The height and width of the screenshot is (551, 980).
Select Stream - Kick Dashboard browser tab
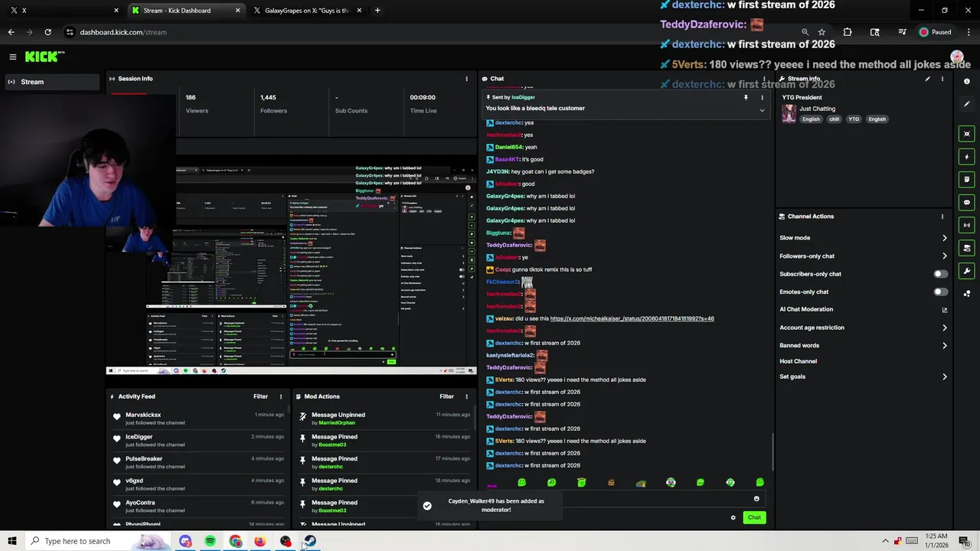click(185, 11)
